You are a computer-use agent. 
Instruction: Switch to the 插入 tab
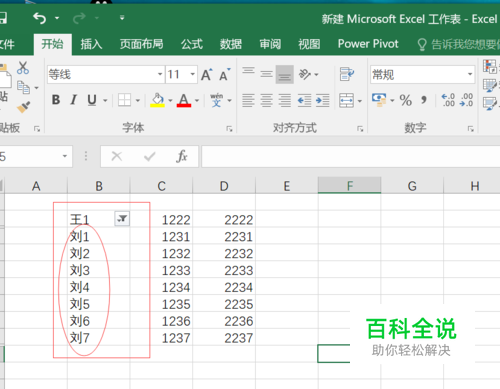point(91,44)
